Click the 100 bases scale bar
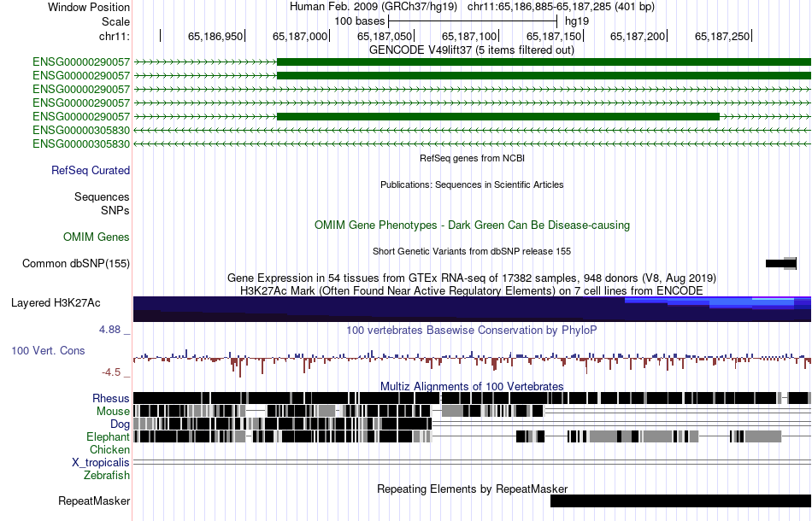The height and width of the screenshot is (521, 812). [x=473, y=21]
